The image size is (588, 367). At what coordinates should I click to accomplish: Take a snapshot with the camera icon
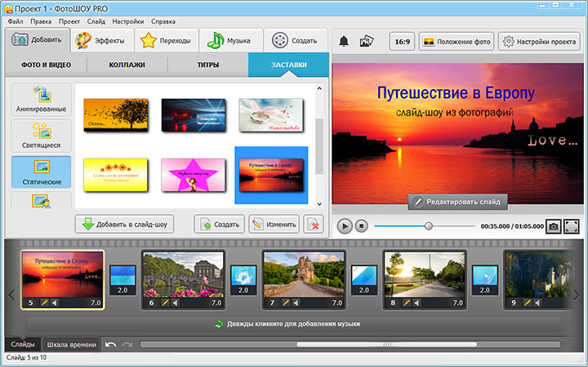[x=553, y=226]
